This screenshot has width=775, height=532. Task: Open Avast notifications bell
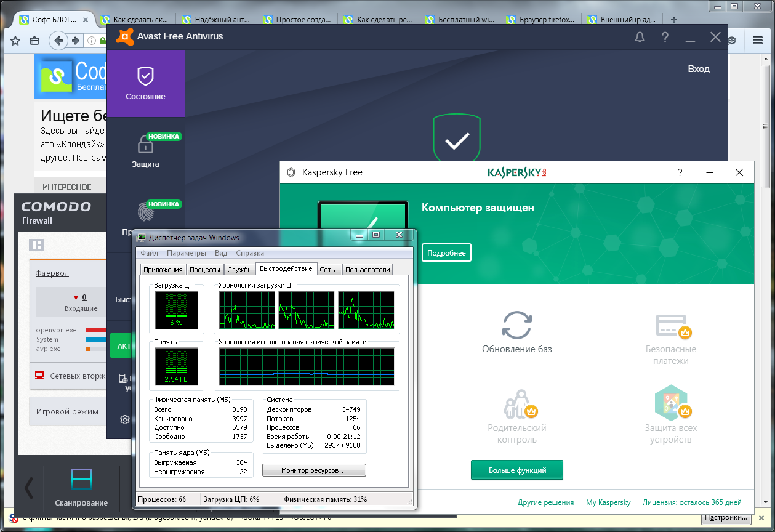[x=640, y=37]
